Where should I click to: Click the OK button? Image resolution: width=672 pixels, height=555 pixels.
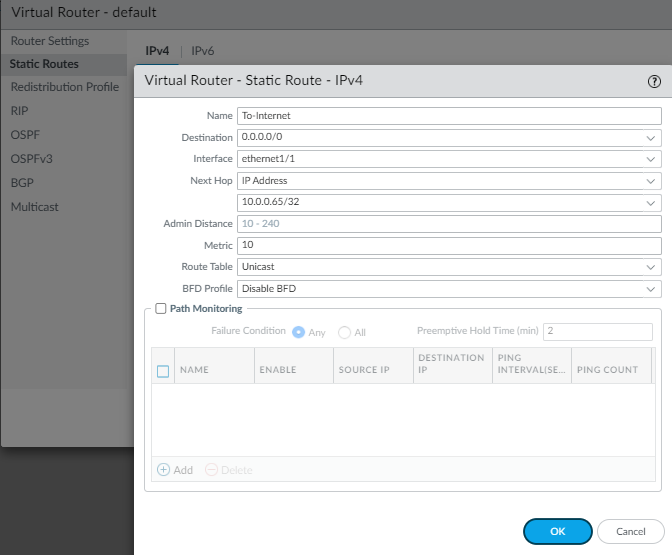[558, 531]
